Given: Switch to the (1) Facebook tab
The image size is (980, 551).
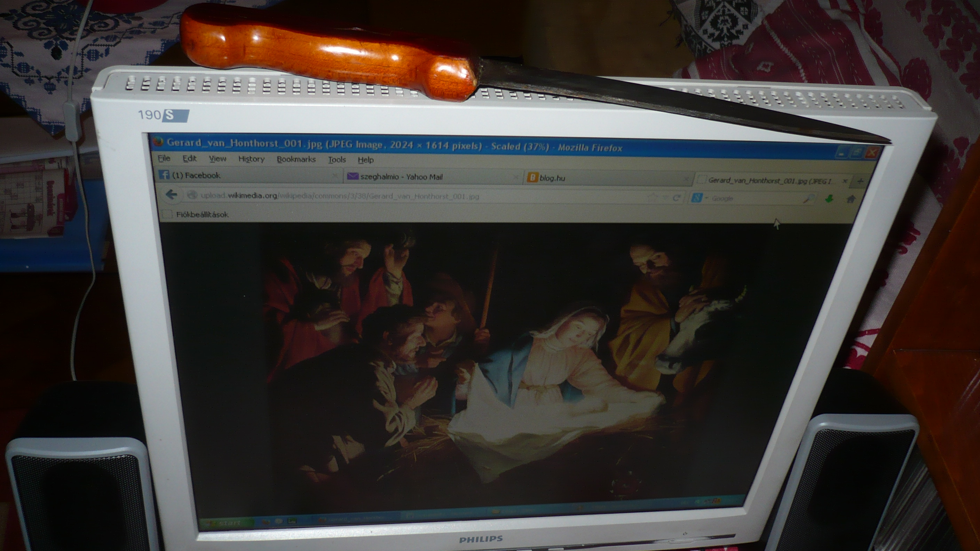Looking at the screenshot, I should (x=249, y=175).
